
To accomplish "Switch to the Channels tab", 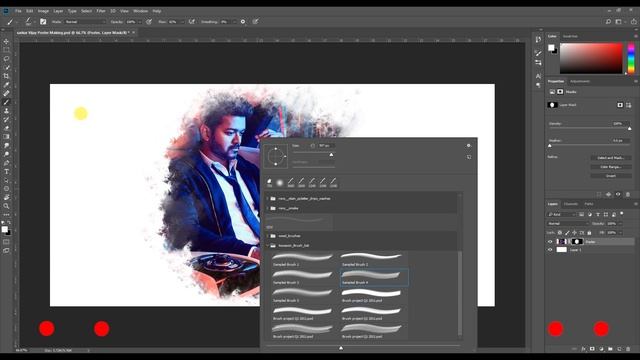I will [571, 204].
